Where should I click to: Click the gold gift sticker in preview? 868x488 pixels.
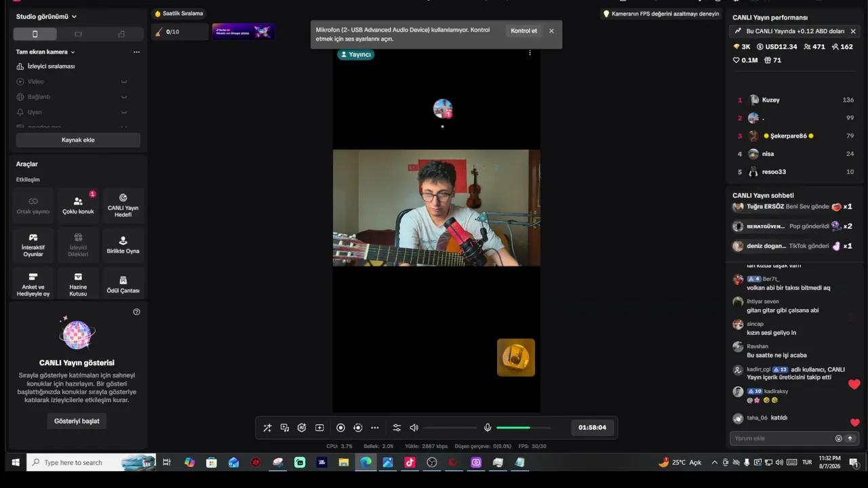[516, 357]
